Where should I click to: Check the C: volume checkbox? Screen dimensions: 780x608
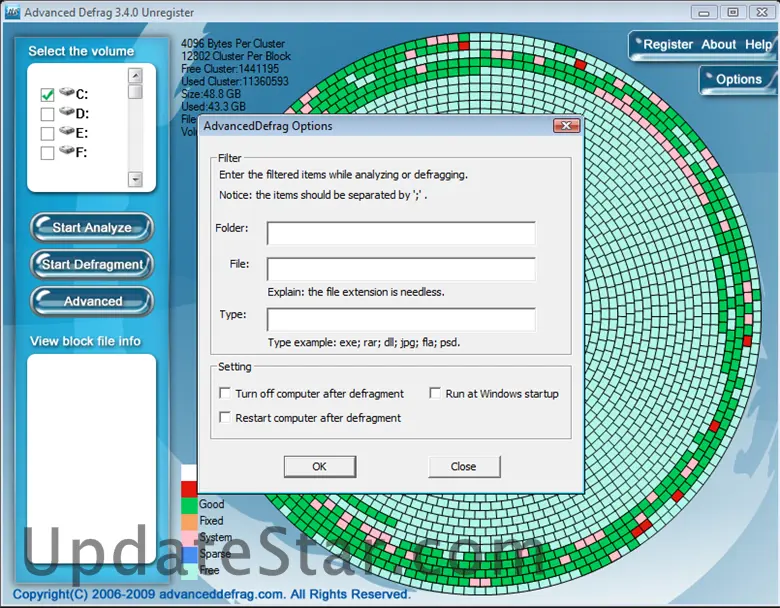[47, 95]
